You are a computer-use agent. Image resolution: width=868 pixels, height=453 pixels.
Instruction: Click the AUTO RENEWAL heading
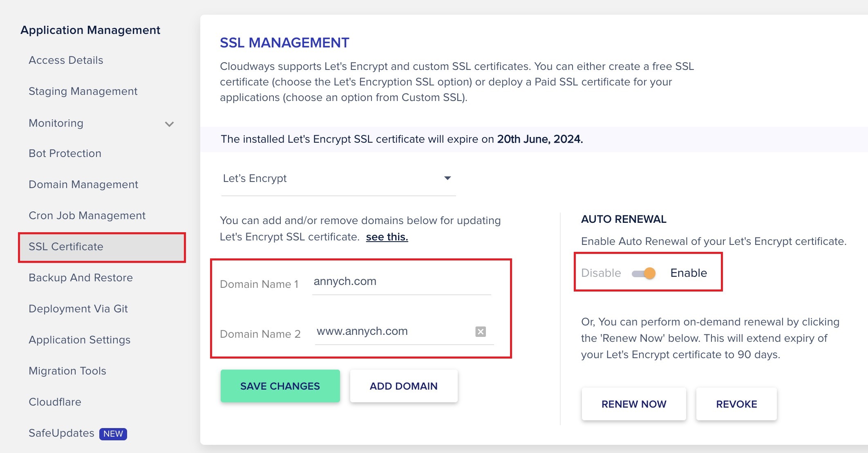pos(624,219)
